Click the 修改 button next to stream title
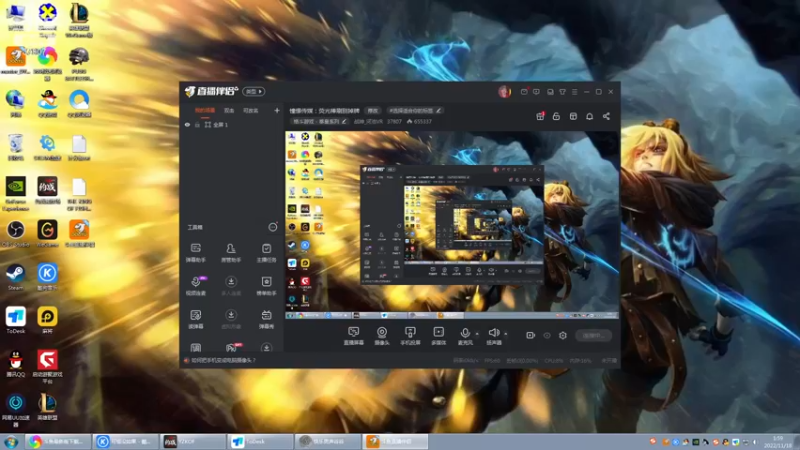800x450 pixels. (373, 110)
